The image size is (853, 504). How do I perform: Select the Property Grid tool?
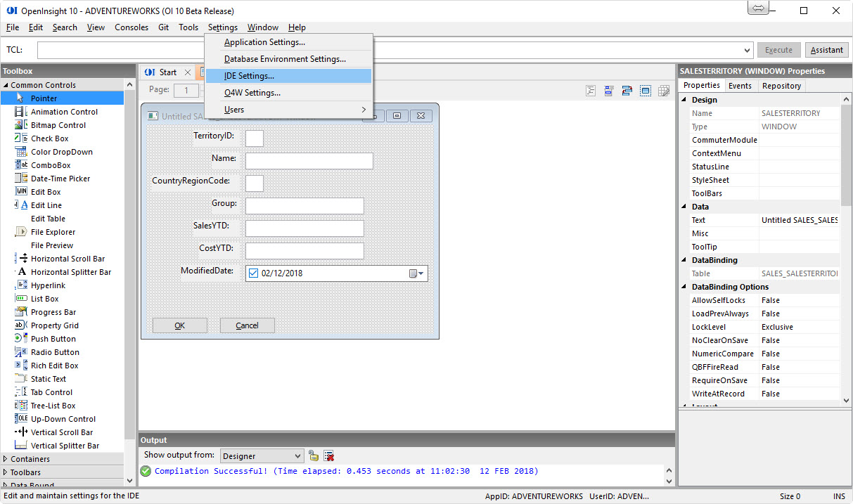[62, 325]
